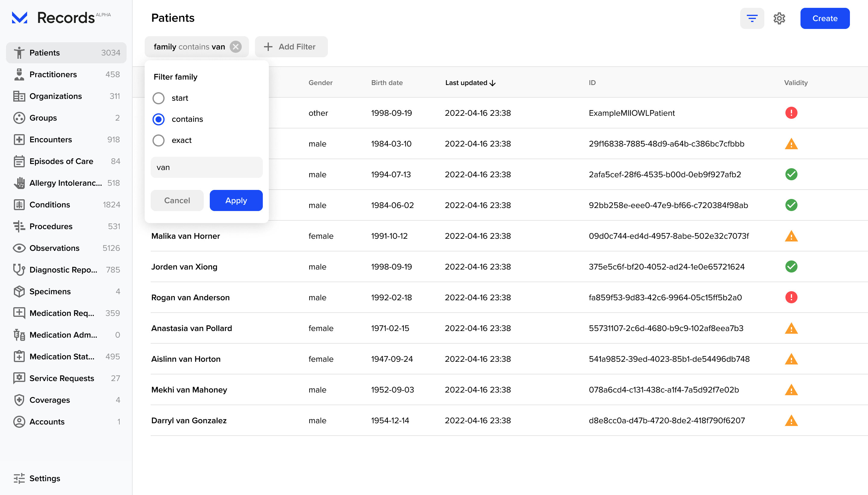
Task: Click the Procedures icon in sidebar
Action: point(19,226)
